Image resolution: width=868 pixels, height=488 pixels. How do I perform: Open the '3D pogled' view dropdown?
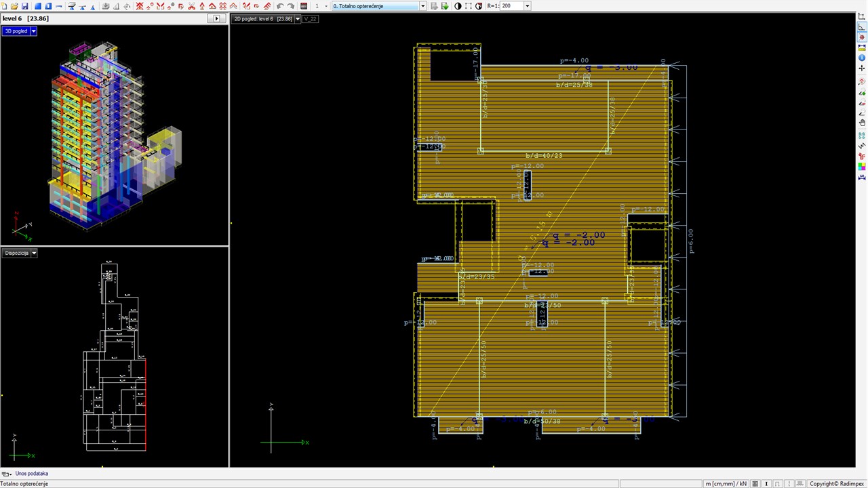tap(34, 31)
